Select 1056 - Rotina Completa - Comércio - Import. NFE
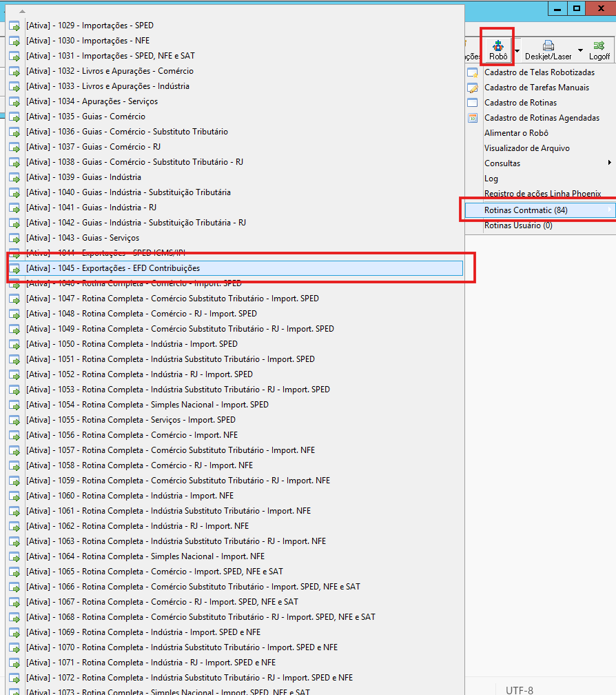 pyautogui.click(x=132, y=435)
